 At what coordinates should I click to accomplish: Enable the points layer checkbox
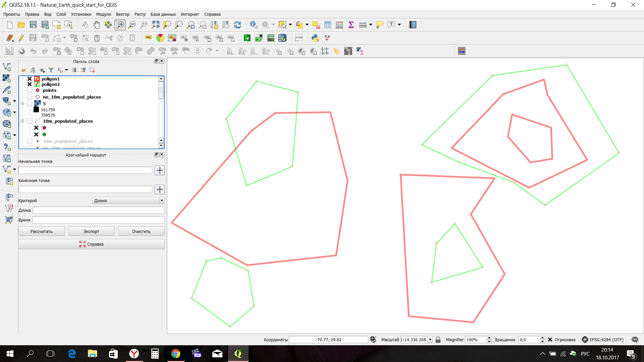30,90
